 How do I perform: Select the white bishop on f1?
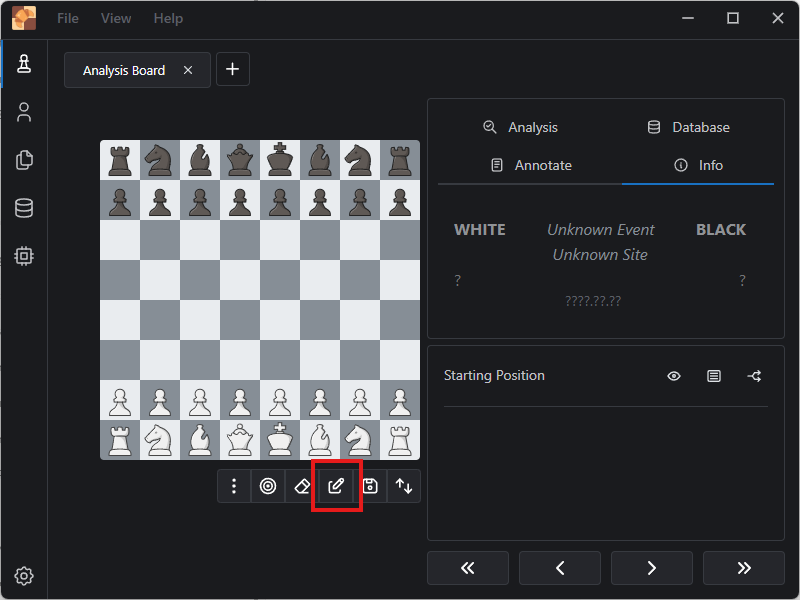point(320,440)
